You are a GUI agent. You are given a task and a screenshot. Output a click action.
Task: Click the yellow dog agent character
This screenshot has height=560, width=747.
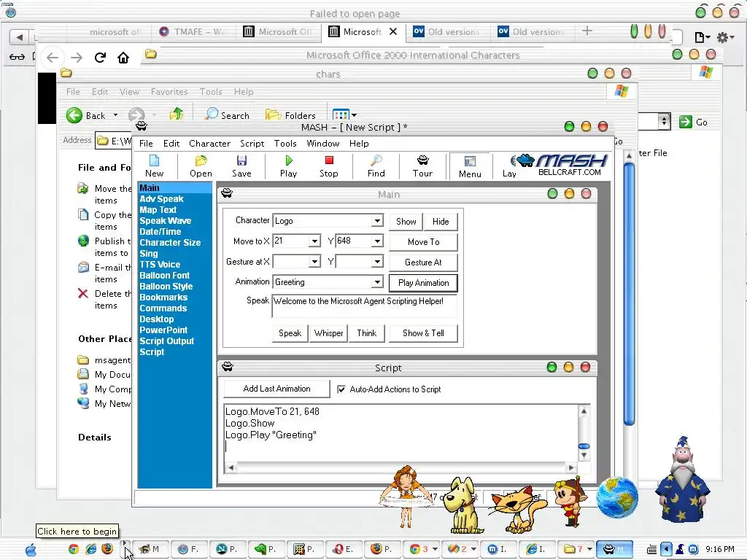pyautogui.click(x=462, y=506)
